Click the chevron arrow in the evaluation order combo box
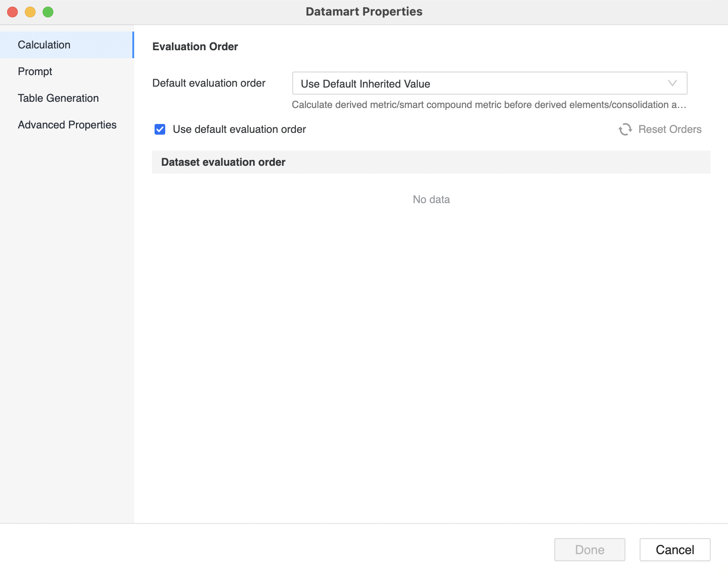Viewport: 728px width, 575px height. pyautogui.click(x=672, y=84)
